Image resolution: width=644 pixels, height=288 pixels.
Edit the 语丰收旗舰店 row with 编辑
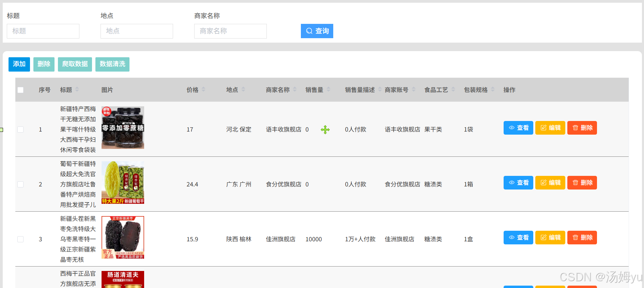click(x=550, y=128)
